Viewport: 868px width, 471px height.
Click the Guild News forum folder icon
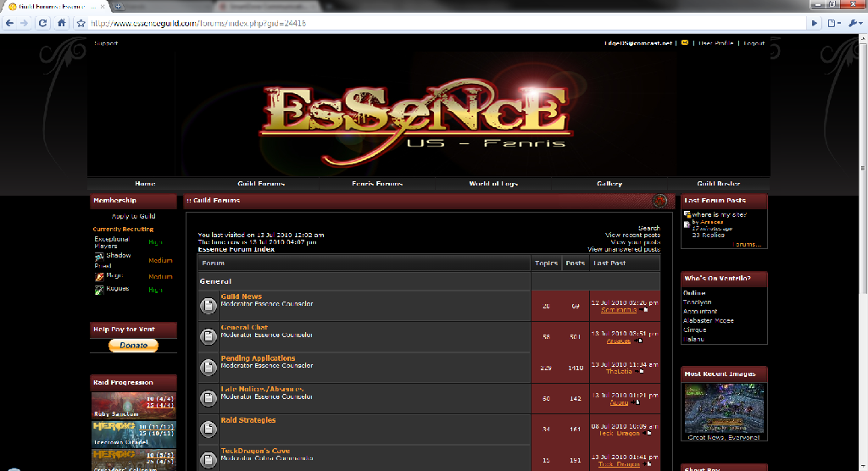coord(209,305)
